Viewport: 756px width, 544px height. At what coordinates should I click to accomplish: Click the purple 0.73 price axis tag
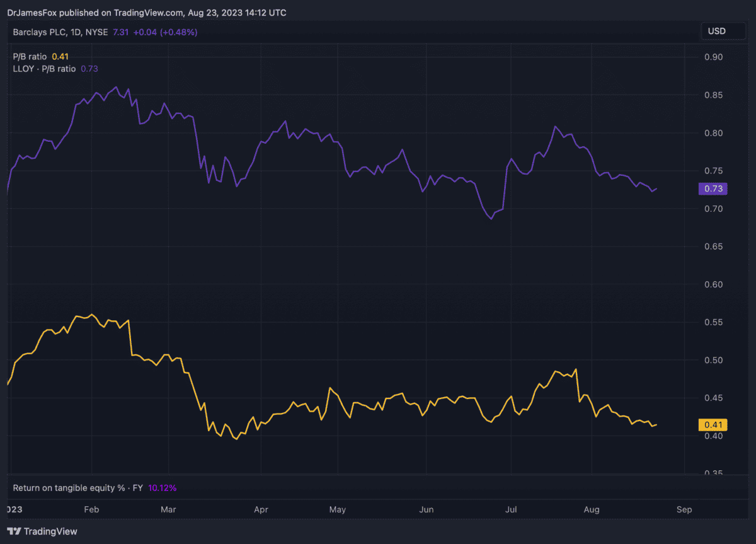point(713,188)
